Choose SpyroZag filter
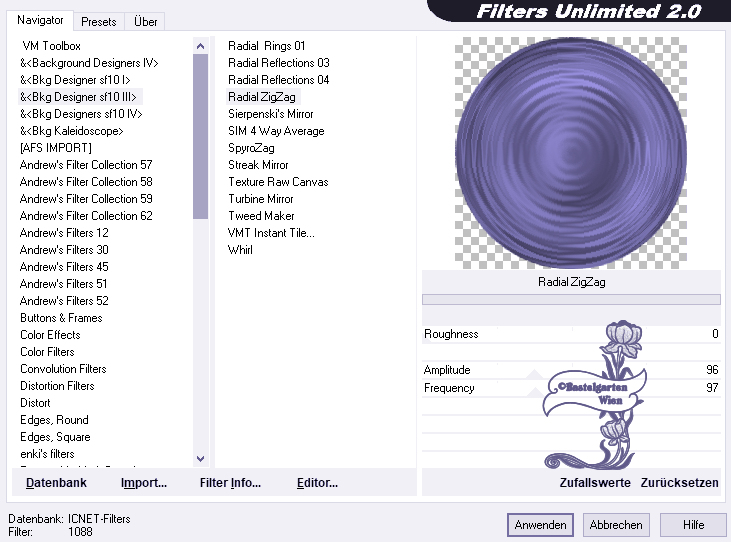The width and height of the screenshot is (731, 542). pos(251,148)
